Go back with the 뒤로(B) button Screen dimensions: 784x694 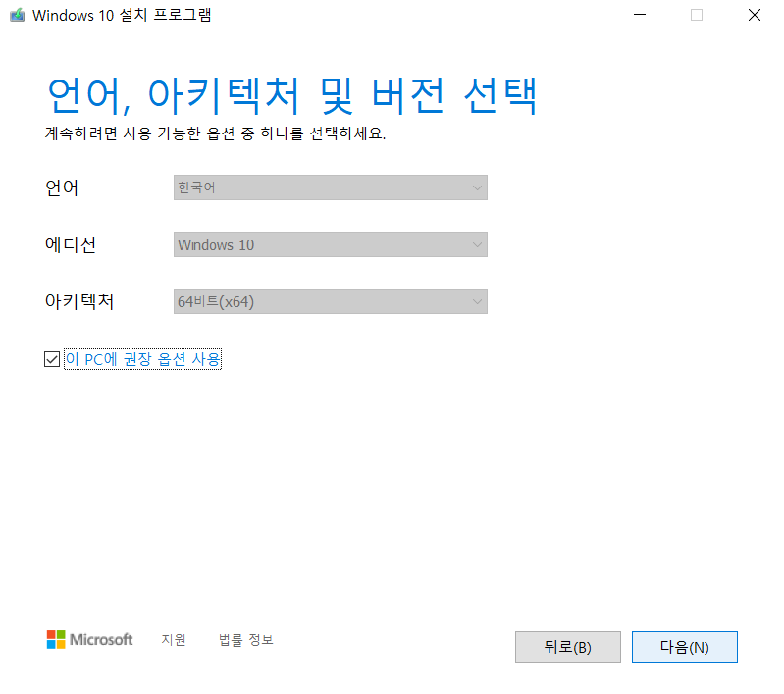(x=568, y=647)
